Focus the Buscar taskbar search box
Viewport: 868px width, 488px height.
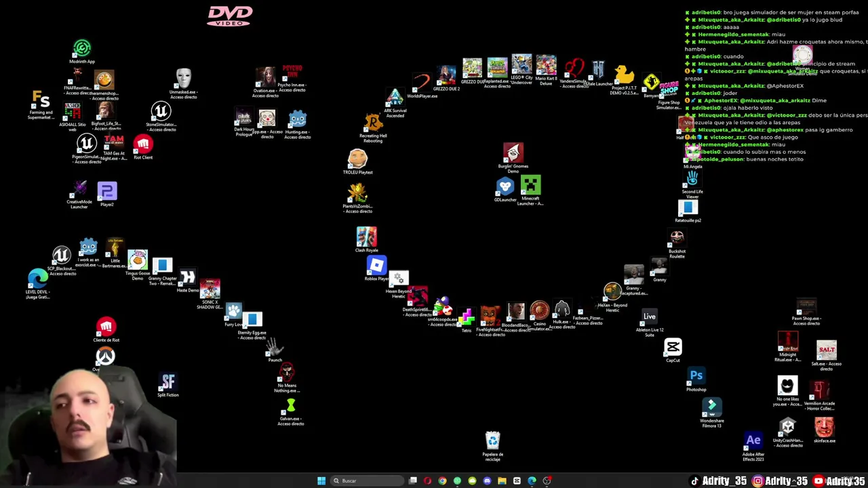pyautogui.click(x=368, y=481)
